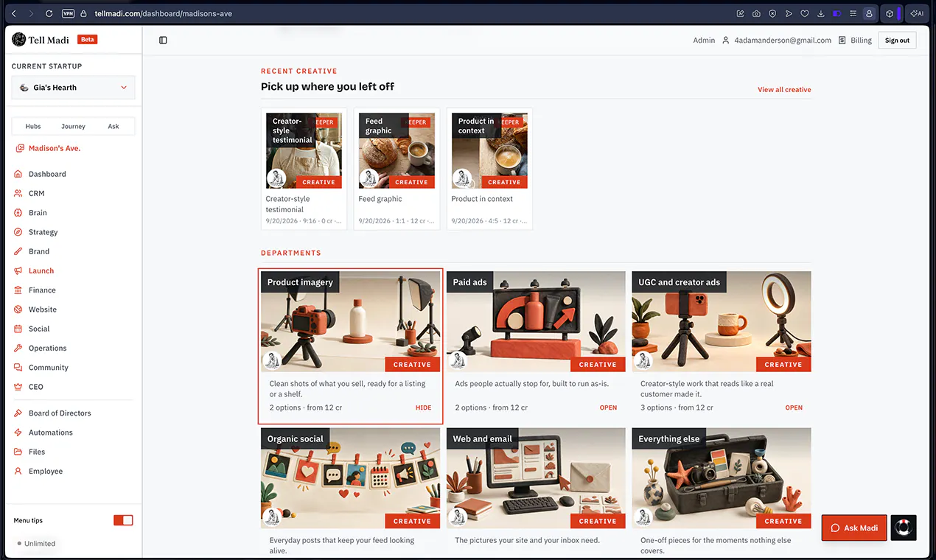Click the browser downloads icon
The width and height of the screenshot is (936, 560).
pyautogui.click(x=821, y=13)
